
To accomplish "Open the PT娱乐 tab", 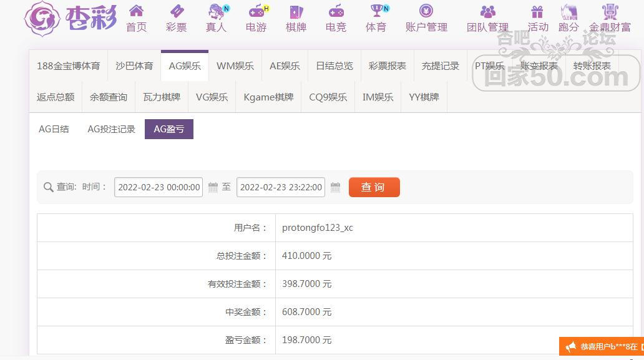I will (490, 66).
